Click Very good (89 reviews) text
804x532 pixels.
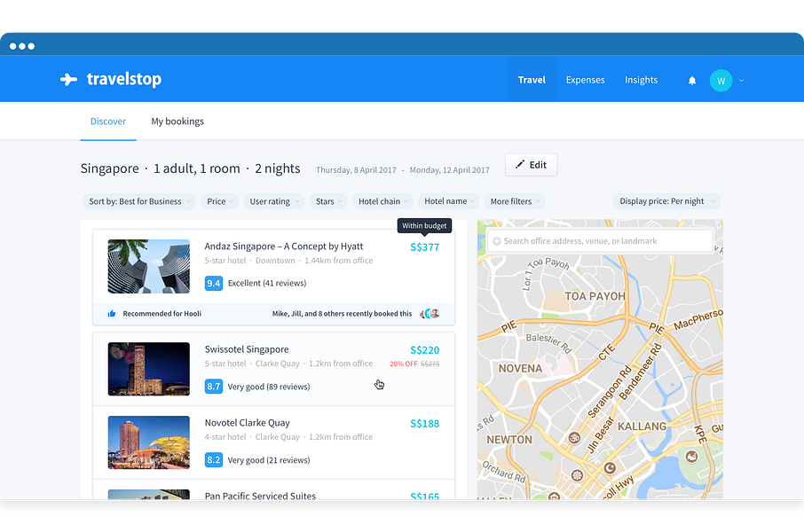click(269, 387)
